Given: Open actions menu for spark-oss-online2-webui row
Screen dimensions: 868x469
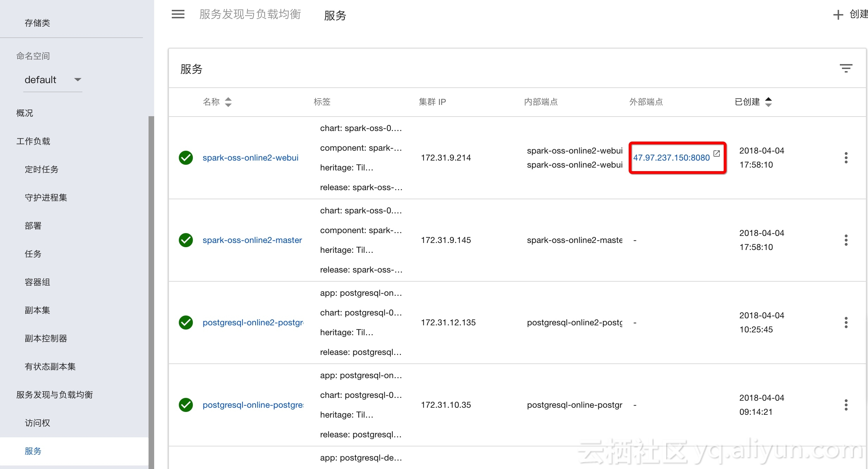Looking at the screenshot, I should pos(846,158).
